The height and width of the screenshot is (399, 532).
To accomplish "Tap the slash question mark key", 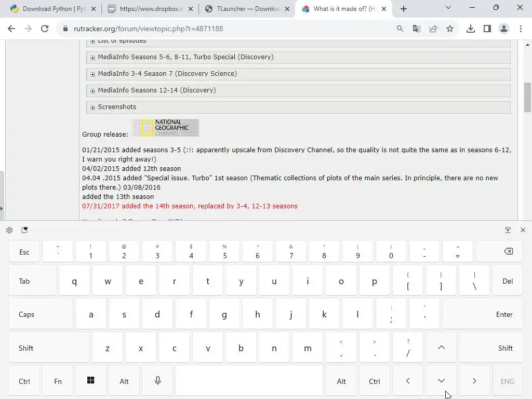I will coord(408,348).
